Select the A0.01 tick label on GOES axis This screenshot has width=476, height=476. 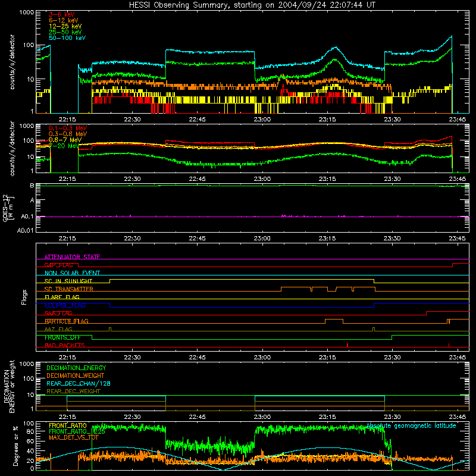tap(25, 230)
